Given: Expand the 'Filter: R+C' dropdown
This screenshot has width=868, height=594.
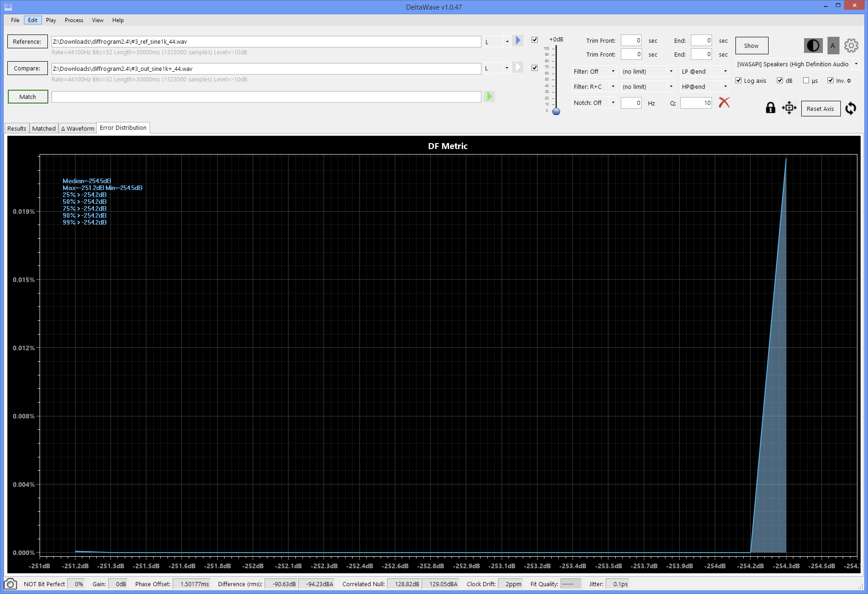Looking at the screenshot, I should [594, 87].
